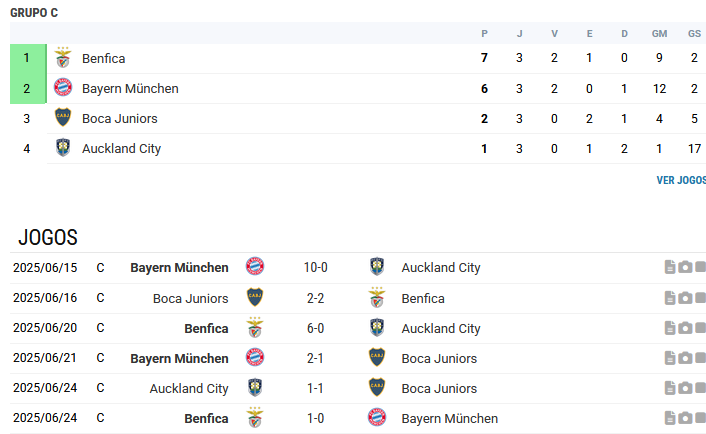Select Boca Juniors away team in 06/24 match

pyautogui.click(x=439, y=389)
